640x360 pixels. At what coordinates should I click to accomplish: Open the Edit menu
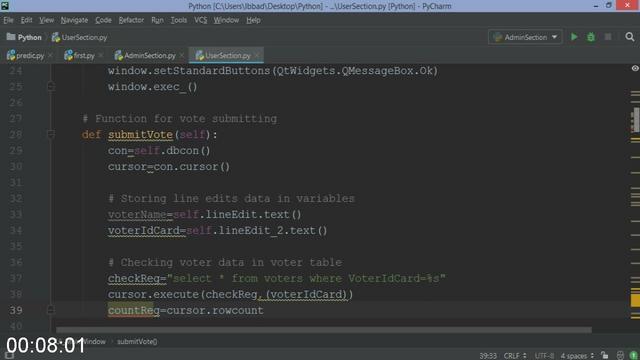pos(26,20)
